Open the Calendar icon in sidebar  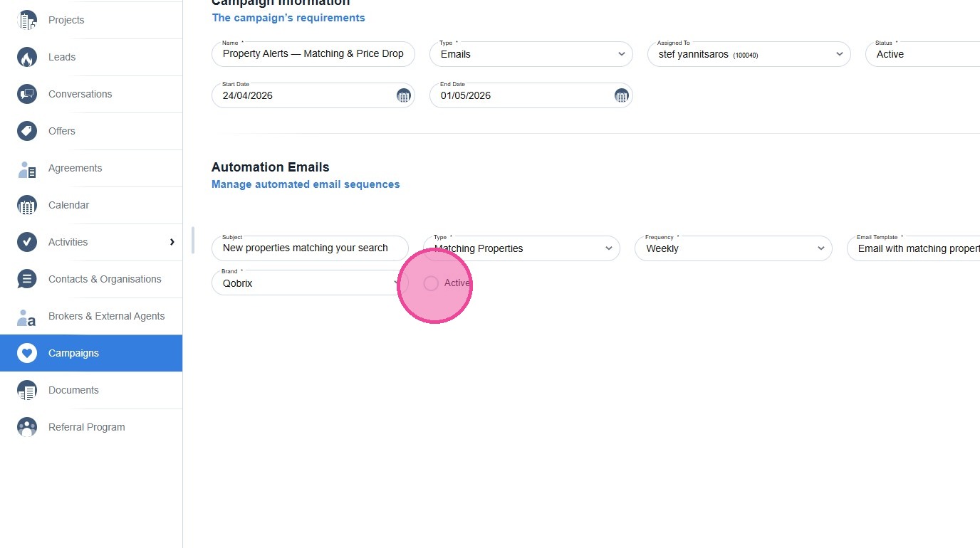coord(27,205)
